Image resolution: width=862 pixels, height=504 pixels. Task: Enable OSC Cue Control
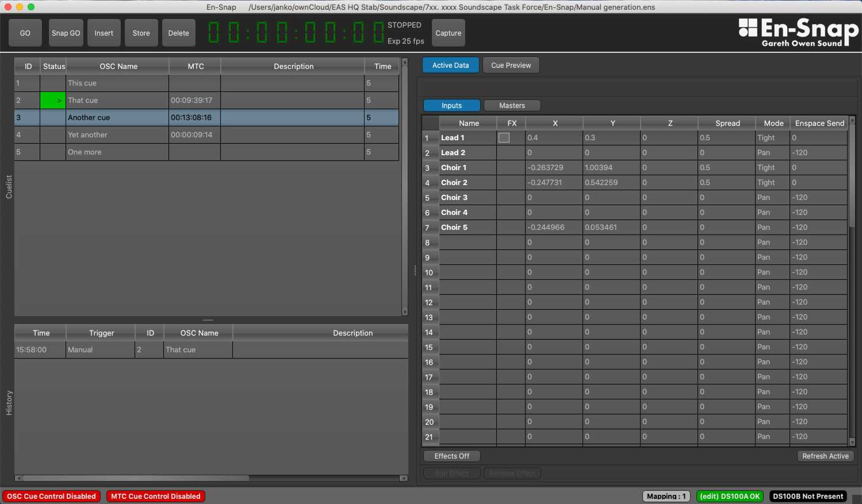coord(51,496)
